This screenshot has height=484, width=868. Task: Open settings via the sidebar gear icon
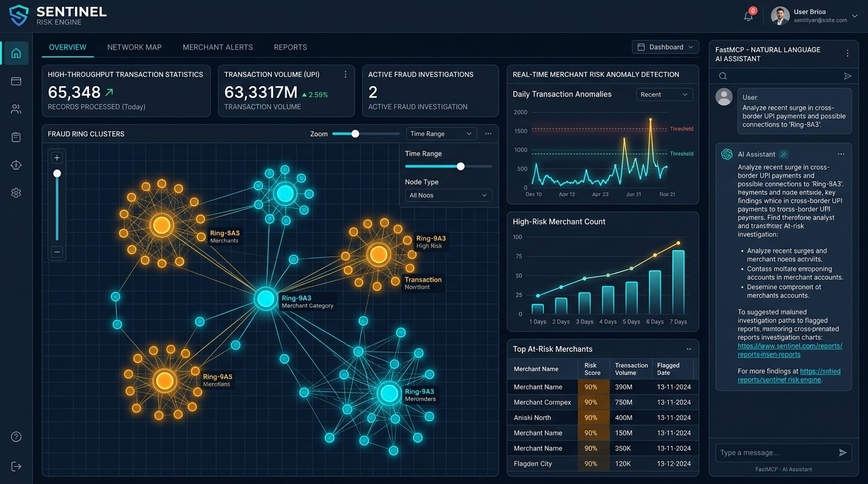click(x=16, y=193)
